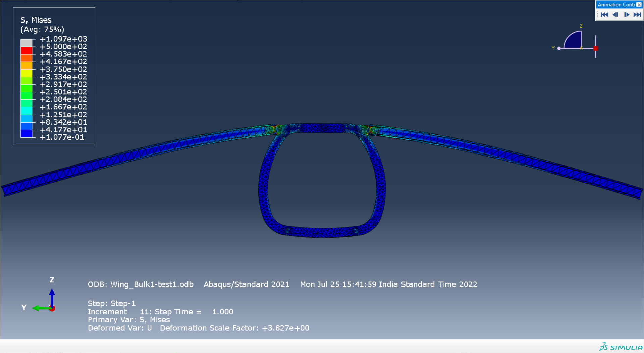Click the animation toolbar grip handle
Viewport: 644px width, 353px height.
(597, 15)
